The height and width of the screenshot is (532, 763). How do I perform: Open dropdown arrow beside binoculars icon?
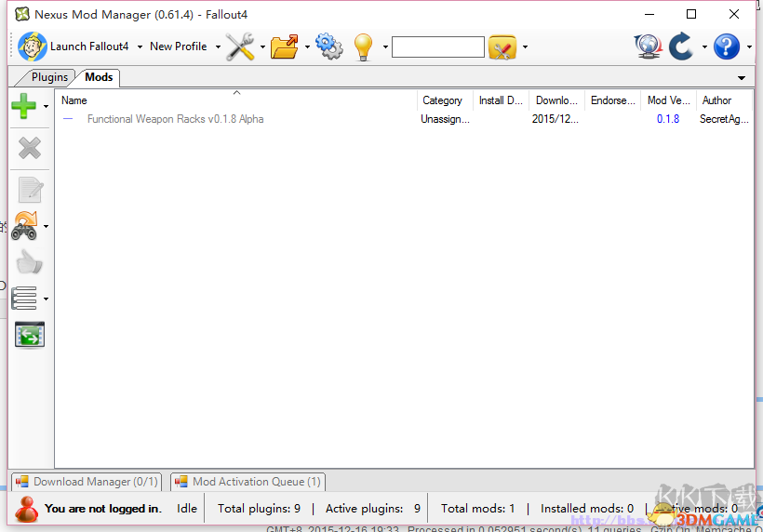(46, 226)
